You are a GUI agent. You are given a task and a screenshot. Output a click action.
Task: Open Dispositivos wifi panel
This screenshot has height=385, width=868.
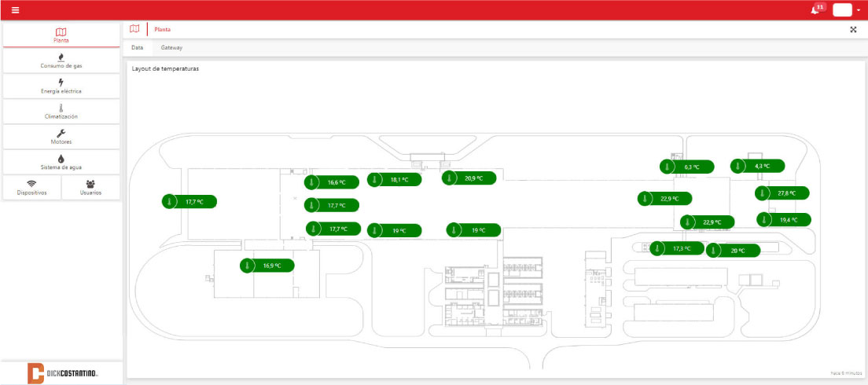point(32,187)
